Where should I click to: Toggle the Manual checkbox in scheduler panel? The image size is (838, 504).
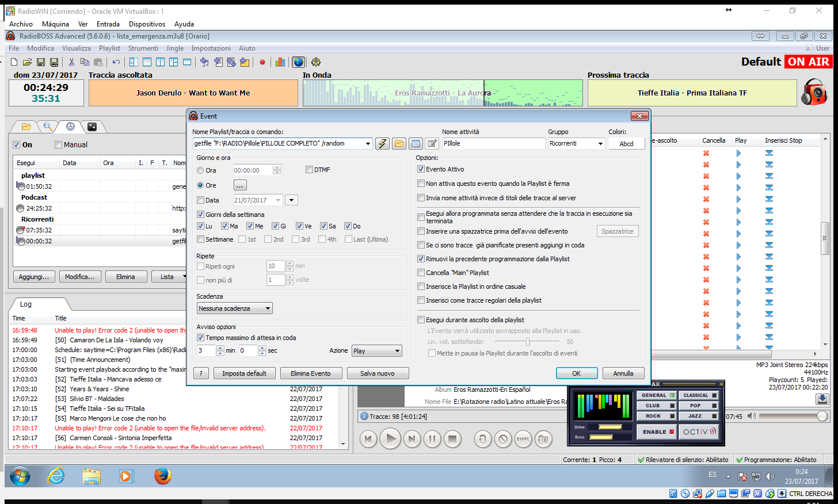point(58,145)
